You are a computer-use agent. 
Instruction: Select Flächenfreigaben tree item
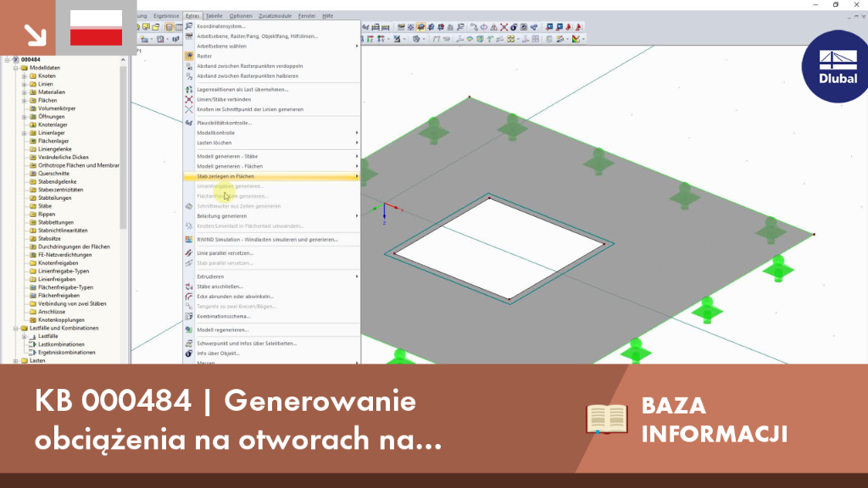pos(58,296)
